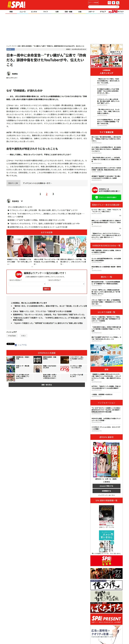This screenshot has height=644, width=129.
Task: Open キャンピングカーで車中泊 article thumbnail
Action: click(47, 246)
